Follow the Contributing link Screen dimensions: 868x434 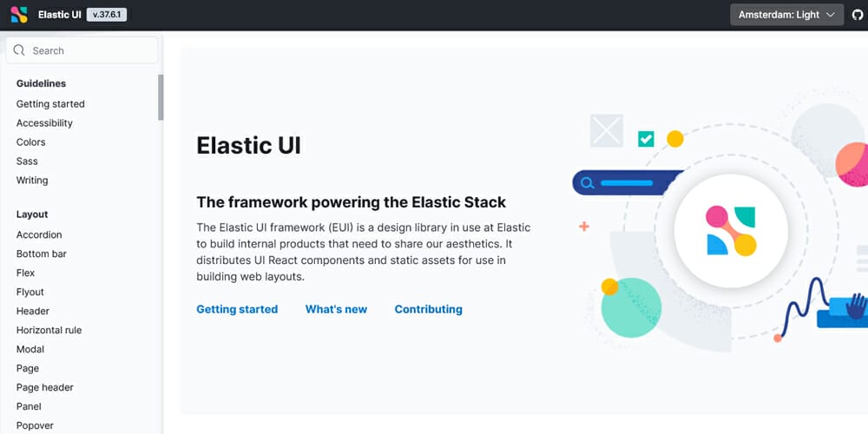point(429,310)
